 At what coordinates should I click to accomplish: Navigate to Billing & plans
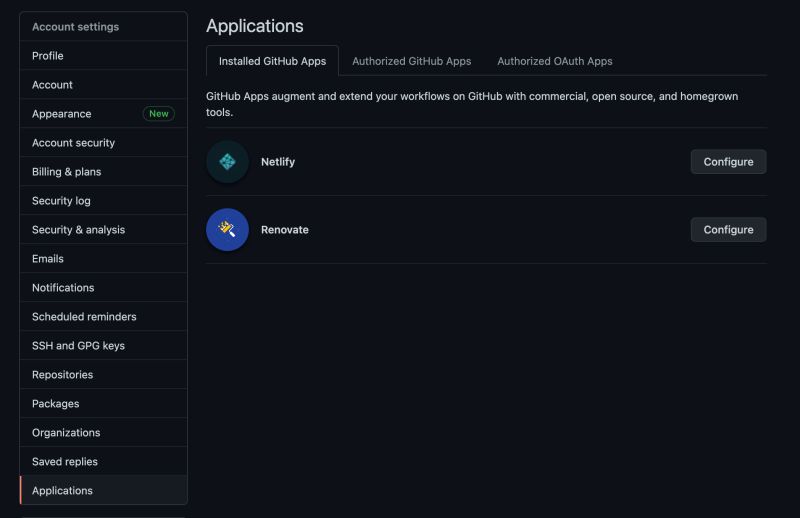click(66, 172)
